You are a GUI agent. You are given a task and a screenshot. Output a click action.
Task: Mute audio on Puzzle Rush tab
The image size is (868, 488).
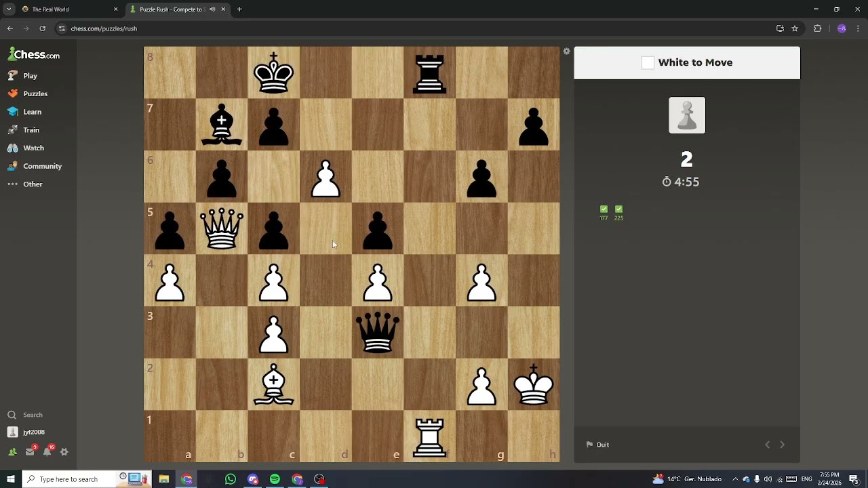212,9
